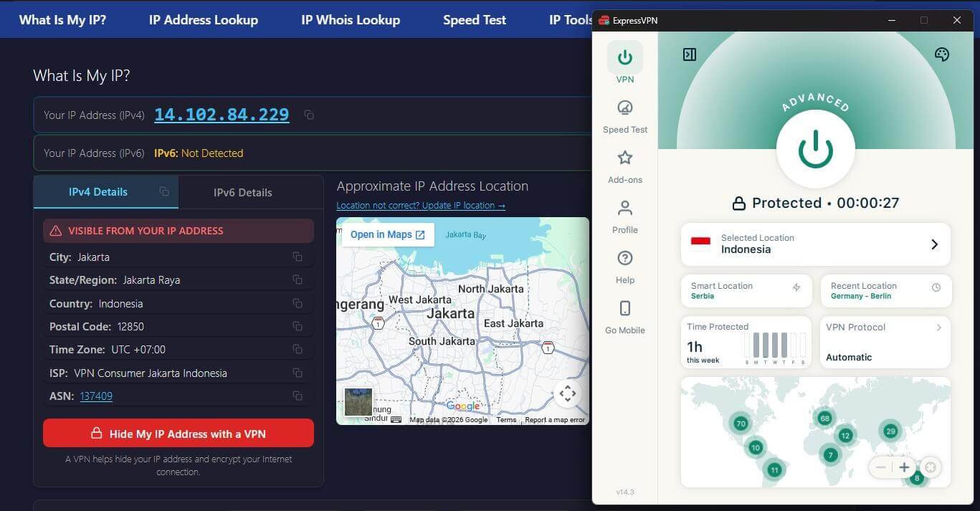Open the Google map Terms link
Screen dimensions: 980x511
click(506, 420)
